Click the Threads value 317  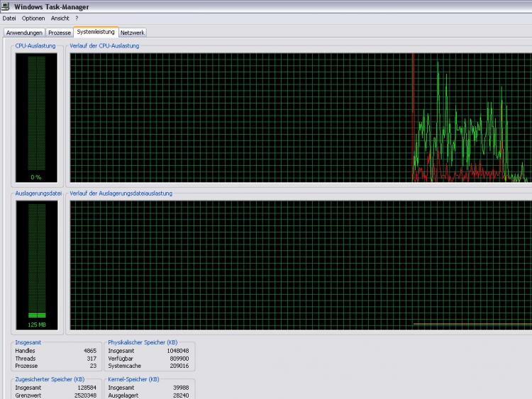pyautogui.click(x=92, y=359)
